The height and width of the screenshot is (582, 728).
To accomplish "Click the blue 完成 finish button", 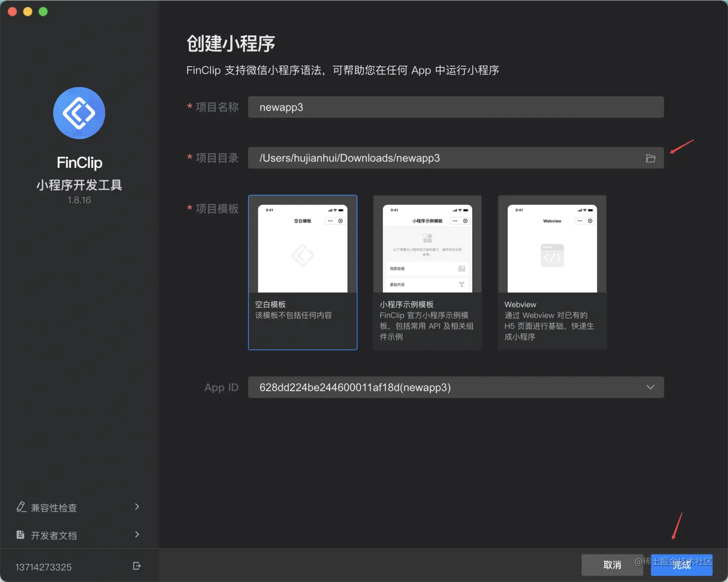I will coord(681,565).
